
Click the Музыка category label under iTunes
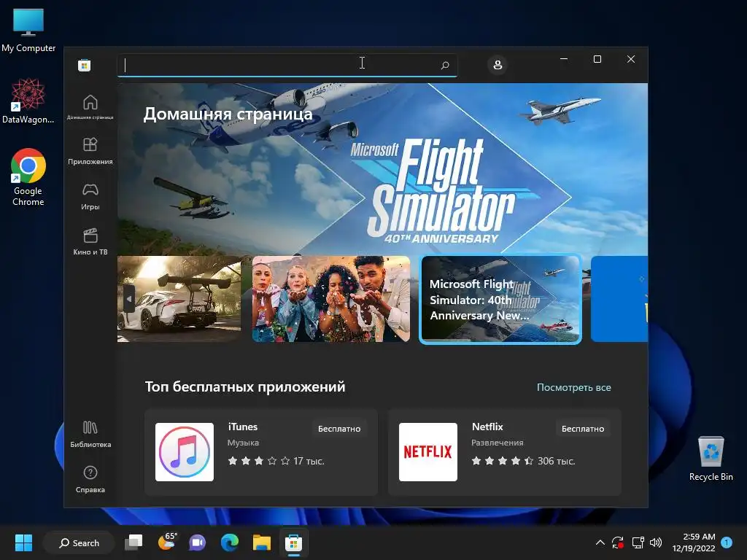pos(243,443)
